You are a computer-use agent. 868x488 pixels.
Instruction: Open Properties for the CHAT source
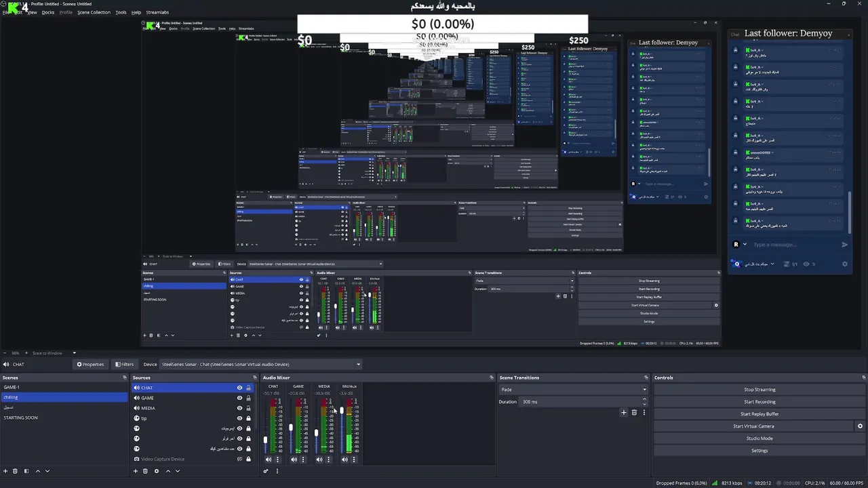[90, 364]
